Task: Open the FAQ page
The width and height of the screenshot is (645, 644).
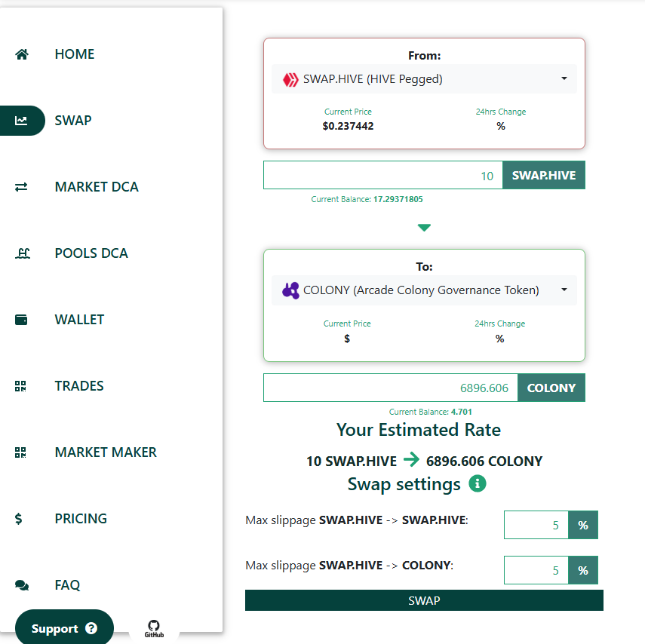Action: (x=67, y=585)
